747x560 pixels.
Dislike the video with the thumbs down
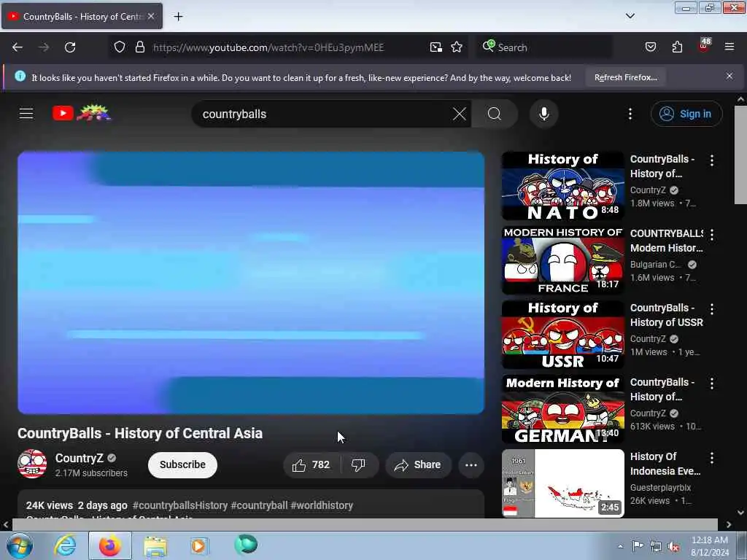[x=358, y=464]
